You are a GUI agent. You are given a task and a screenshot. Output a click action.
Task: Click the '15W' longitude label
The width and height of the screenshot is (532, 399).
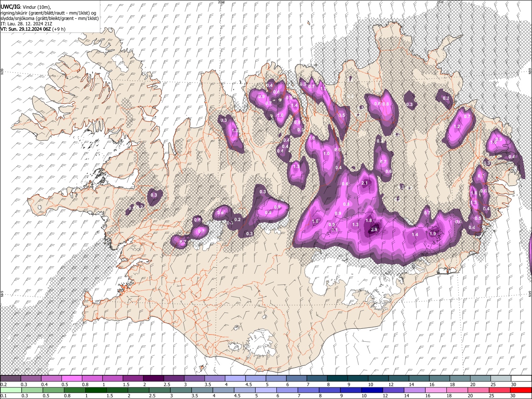coord(440,2)
